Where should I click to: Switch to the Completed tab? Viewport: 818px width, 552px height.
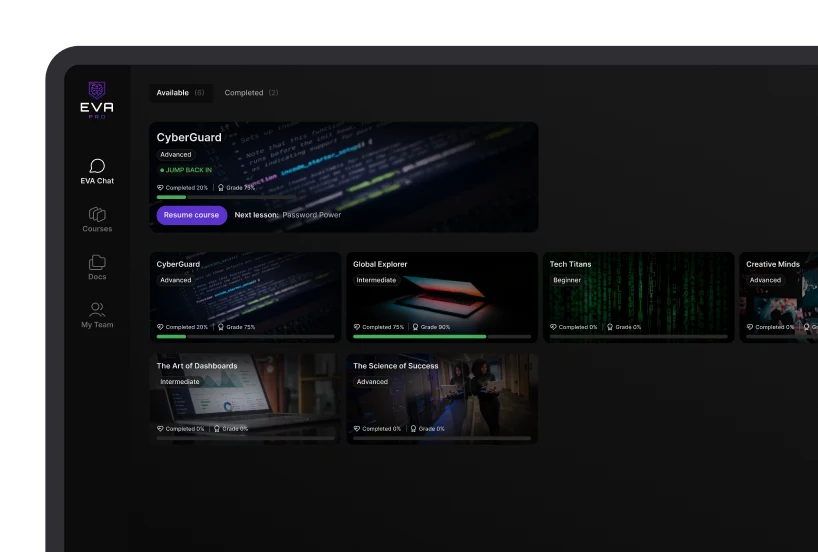pos(251,93)
